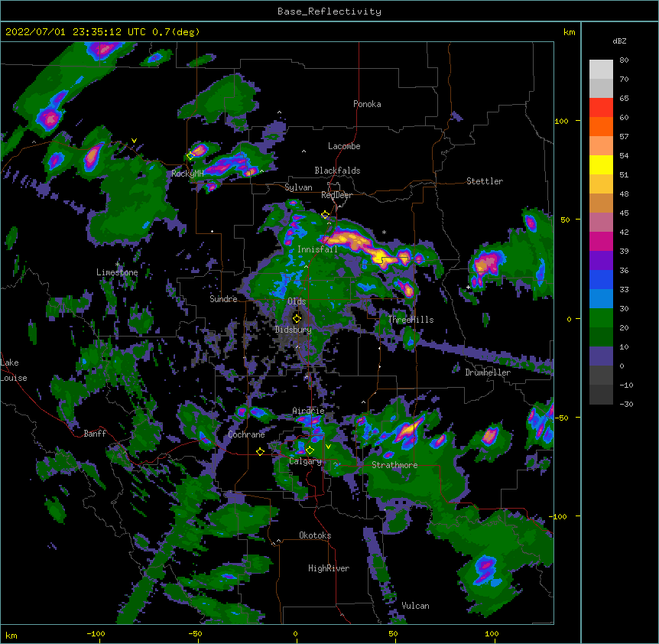Click the yellow diamond marker south of RedDeer
Image resolution: width=659 pixels, height=644 pixels.
click(x=325, y=215)
